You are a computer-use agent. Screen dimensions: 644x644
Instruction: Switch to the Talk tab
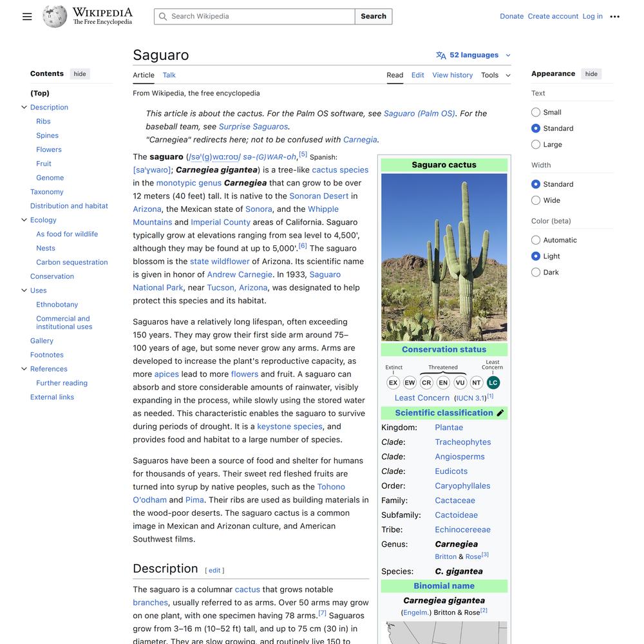pos(169,75)
